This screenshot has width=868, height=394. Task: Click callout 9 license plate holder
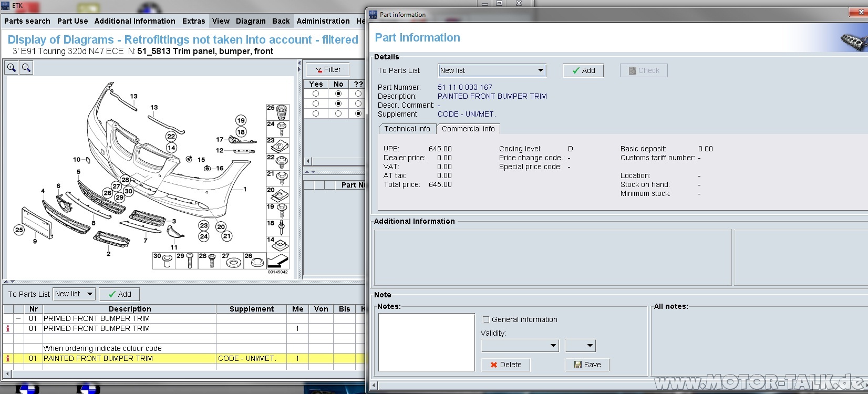coord(35,241)
